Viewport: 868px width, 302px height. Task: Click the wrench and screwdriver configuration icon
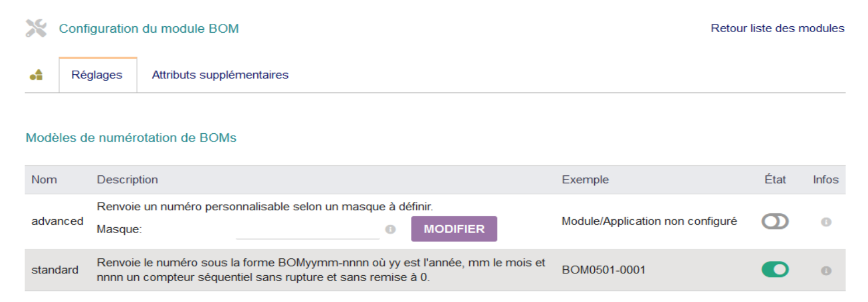pyautogui.click(x=36, y=28)
